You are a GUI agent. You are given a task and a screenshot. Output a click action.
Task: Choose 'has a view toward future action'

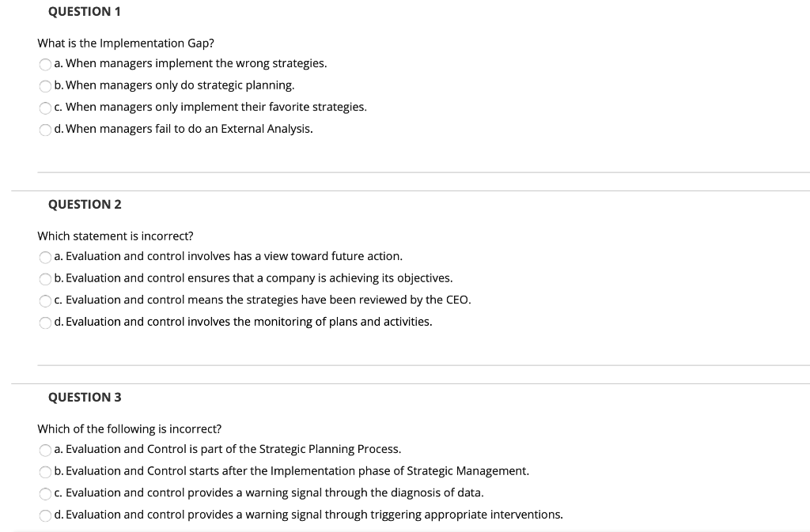pos(46,257)
